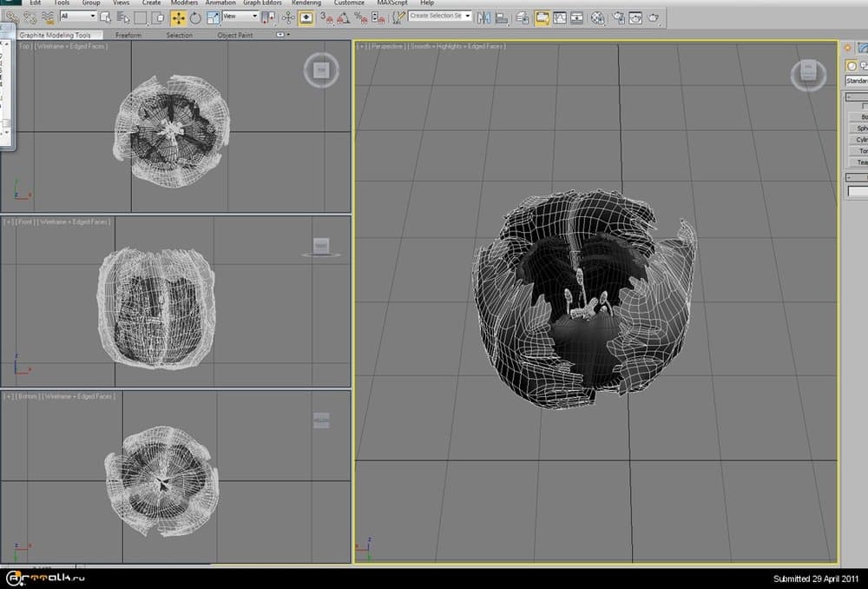The height and width of the screenshot is (589, 868).
Task: Choose the Bind to Space Warp tool
Action: [48, 17]
